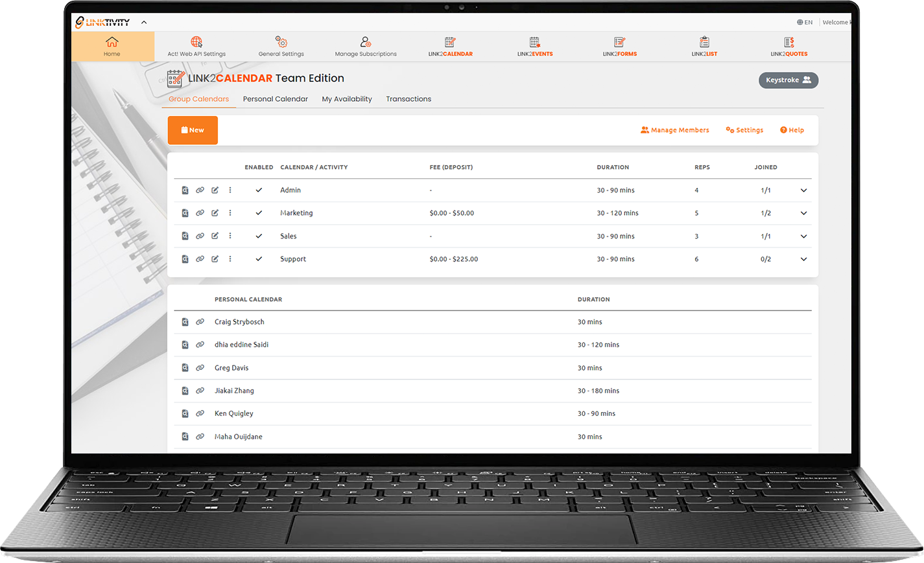Open LINK2QUOTES module

point(789,47)
